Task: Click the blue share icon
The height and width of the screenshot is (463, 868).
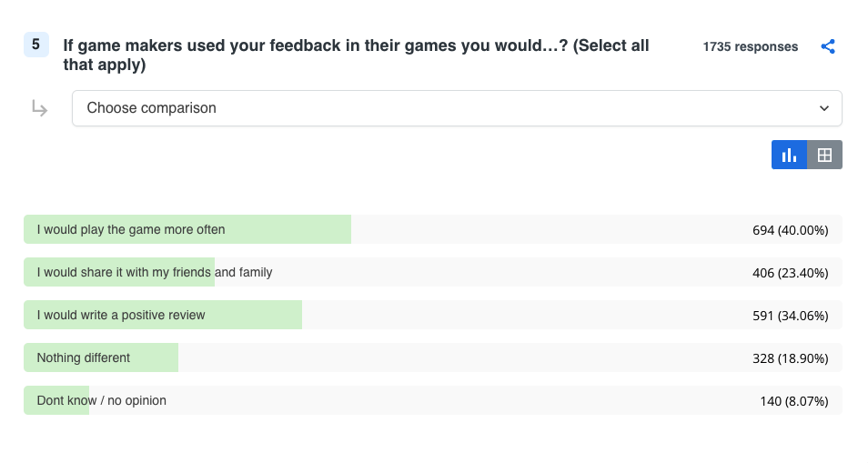Action: point(828,46)
